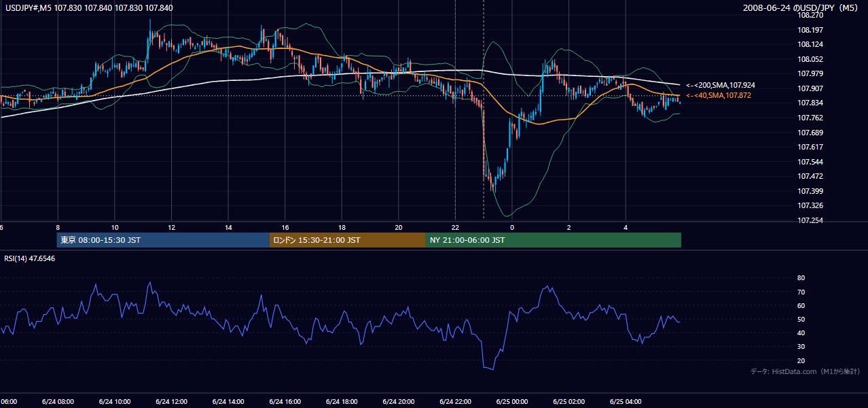Click the NY 21:00-06:00 JST session bar
The image size is (868, 408).
click(553, 240)
